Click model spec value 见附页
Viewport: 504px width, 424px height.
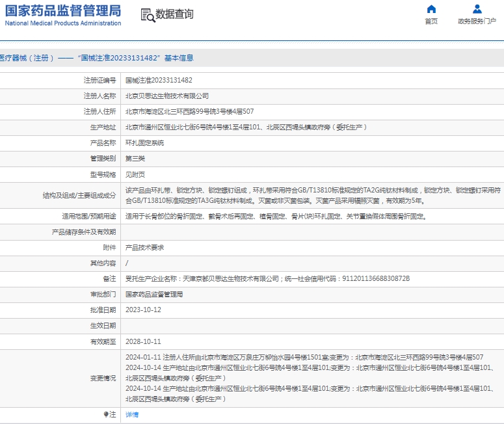pos(135,174)
